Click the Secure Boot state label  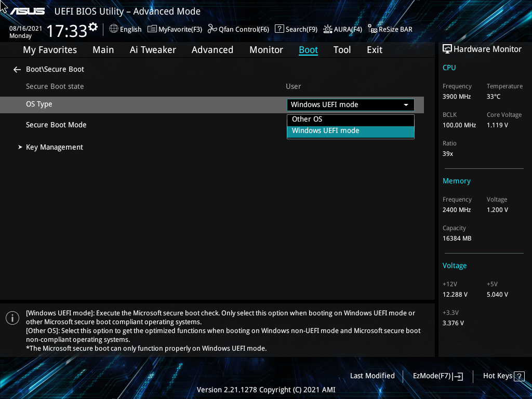point(55,87)
